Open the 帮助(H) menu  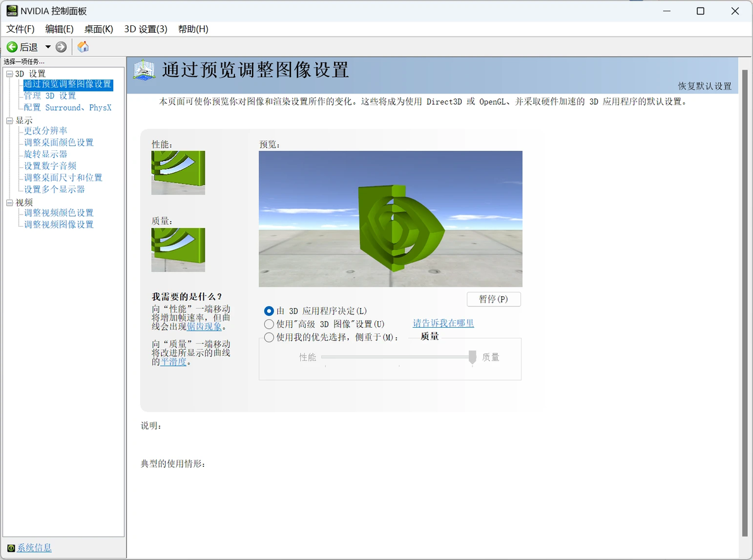193,29
